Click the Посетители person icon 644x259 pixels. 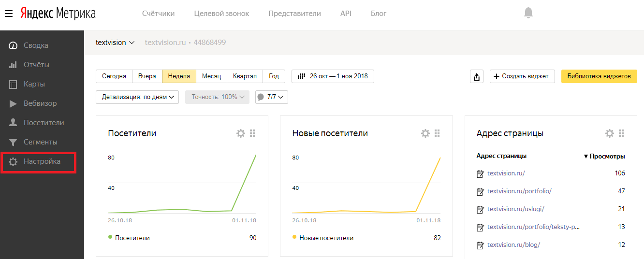click(14, 123)
